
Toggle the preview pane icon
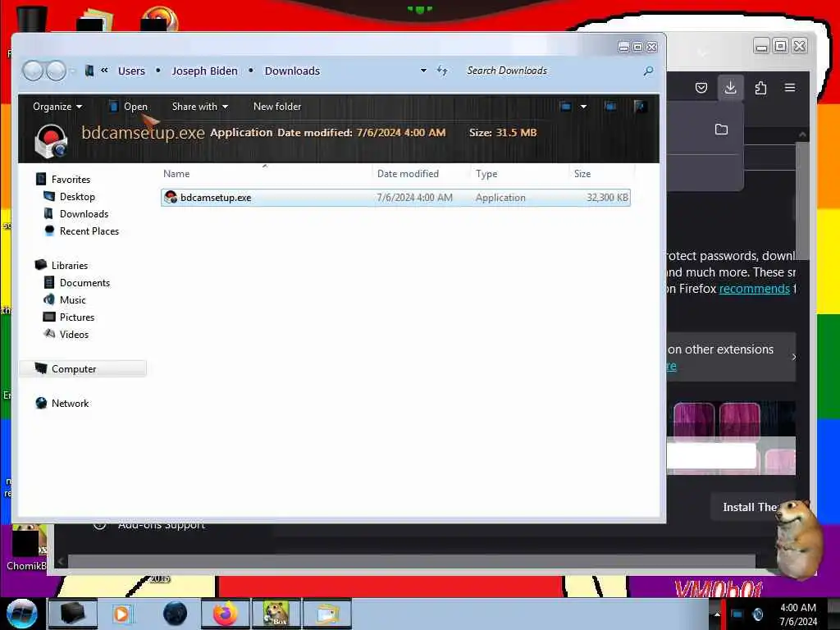pyautogui.click(x=609, y=106)
